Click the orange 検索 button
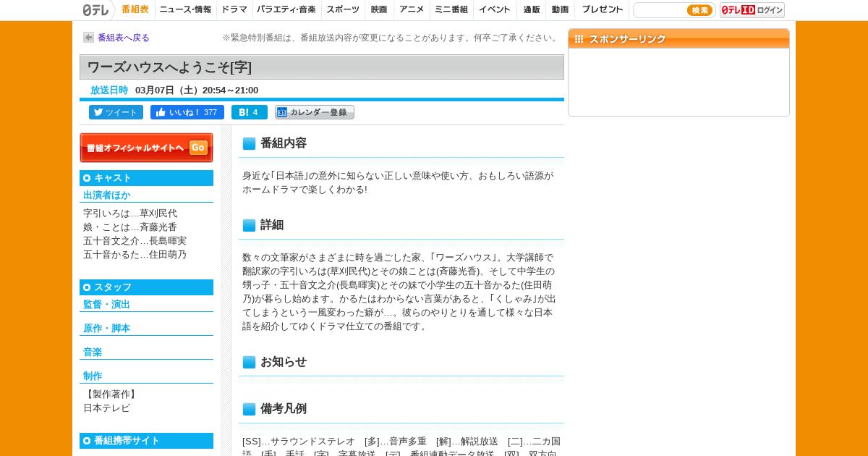This screenshot has height=456, width=868. point(699,10)
